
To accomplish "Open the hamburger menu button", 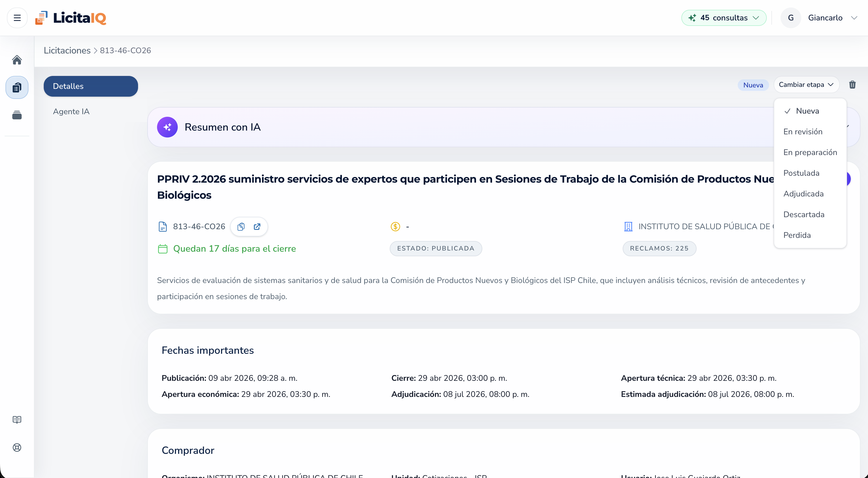I will [x=17, y=18].
